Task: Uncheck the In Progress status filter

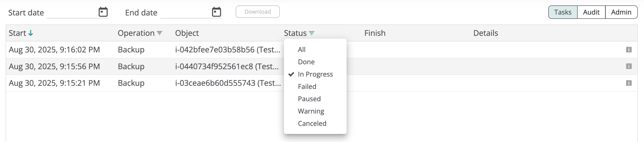Action: pos(315,74)
